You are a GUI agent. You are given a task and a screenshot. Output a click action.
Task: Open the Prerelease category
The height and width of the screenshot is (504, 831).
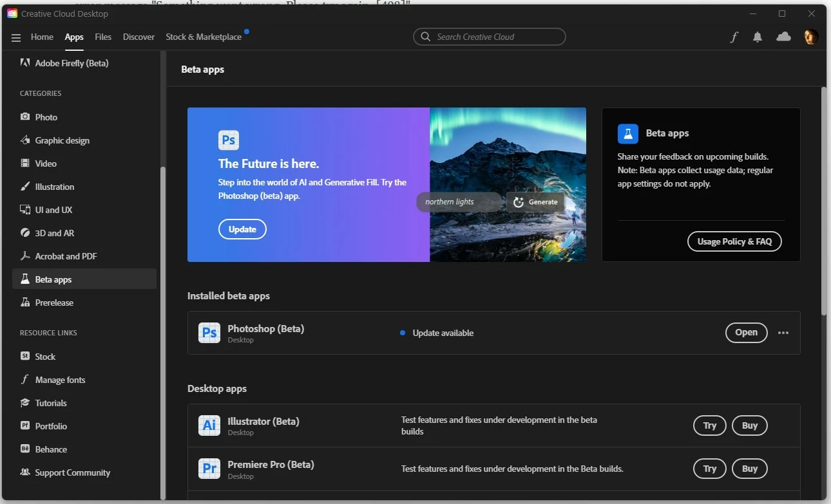pyautogui.click(x=84, y=303)
